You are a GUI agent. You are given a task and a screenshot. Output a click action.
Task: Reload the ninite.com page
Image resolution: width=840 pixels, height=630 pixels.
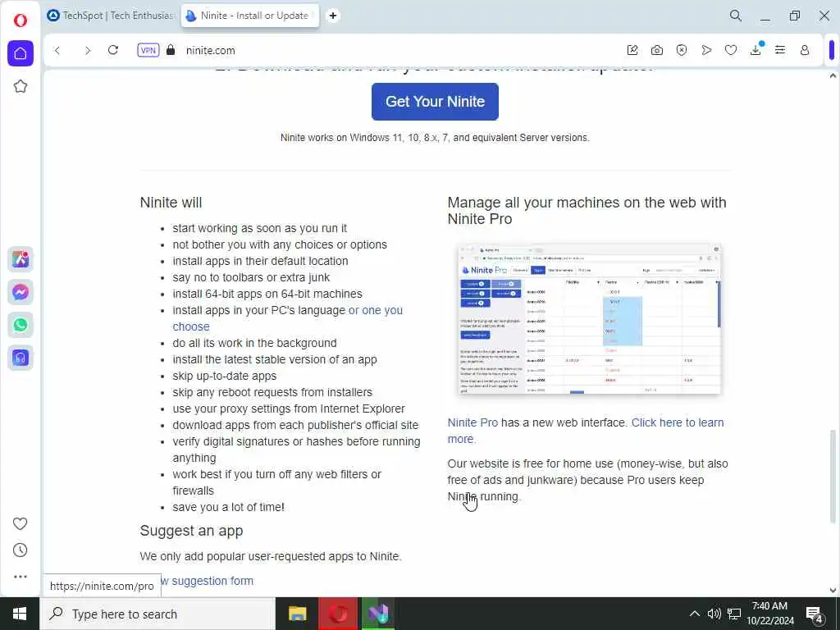[113, 50]
